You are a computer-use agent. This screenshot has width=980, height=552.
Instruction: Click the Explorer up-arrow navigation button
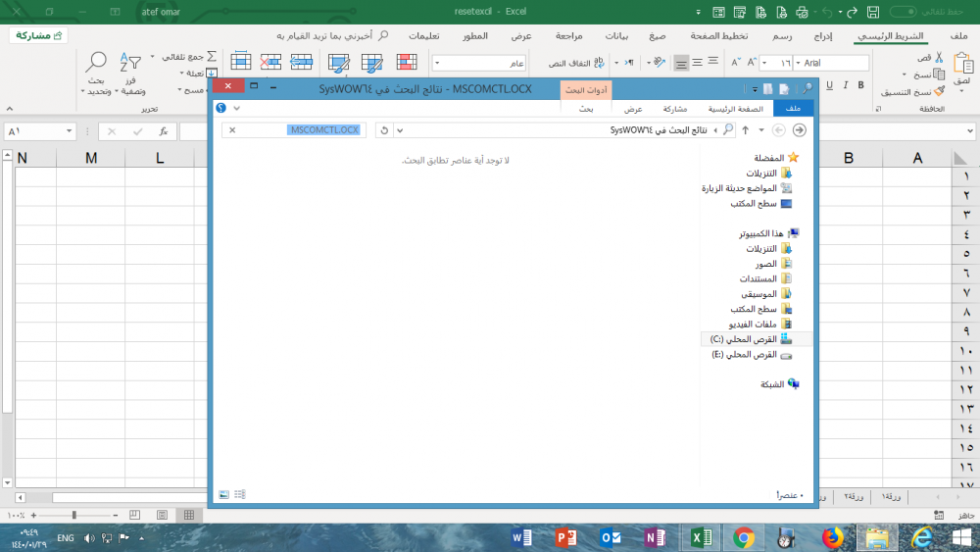(745, 130)
